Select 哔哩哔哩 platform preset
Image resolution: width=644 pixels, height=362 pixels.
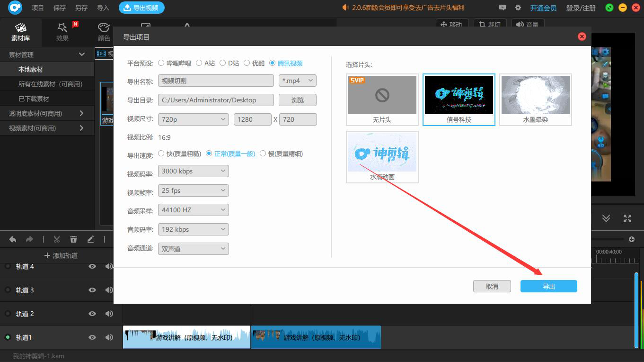click(175, 63)
